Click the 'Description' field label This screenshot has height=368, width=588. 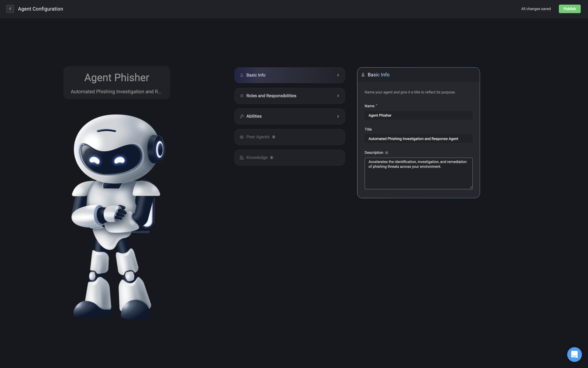pos(374,153)
